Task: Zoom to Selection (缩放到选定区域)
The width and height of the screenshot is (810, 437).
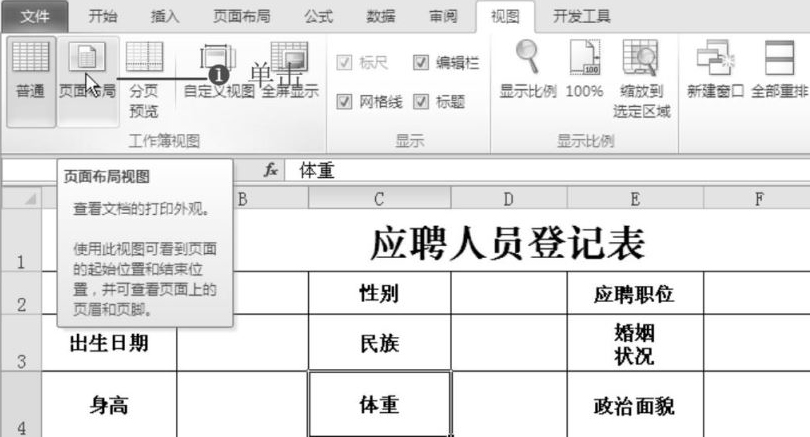Action: 642,79
